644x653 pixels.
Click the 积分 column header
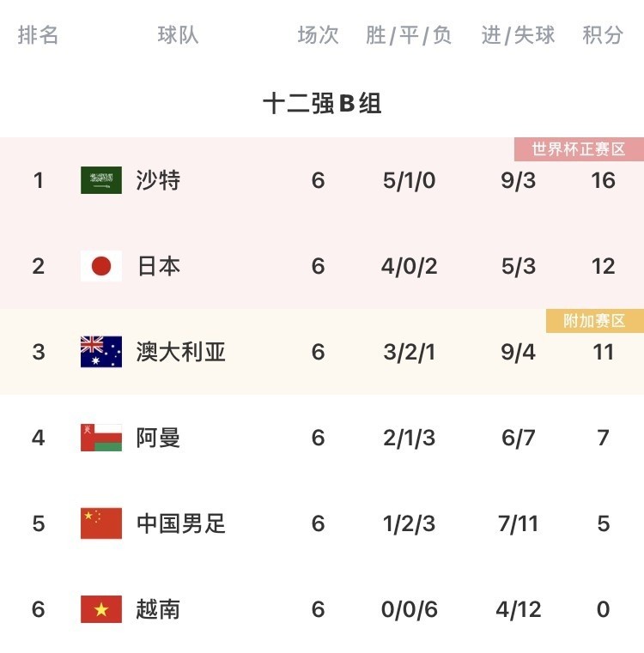[603, 35]
